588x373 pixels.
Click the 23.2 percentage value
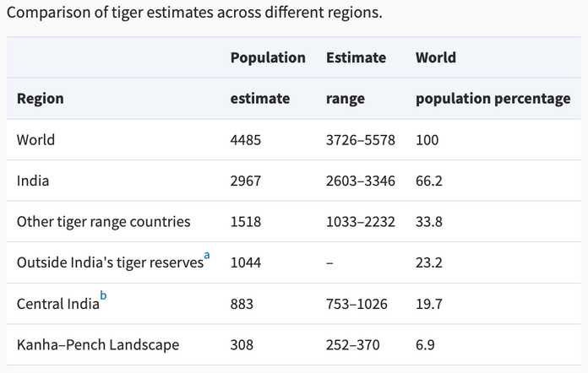click(429, 262)
